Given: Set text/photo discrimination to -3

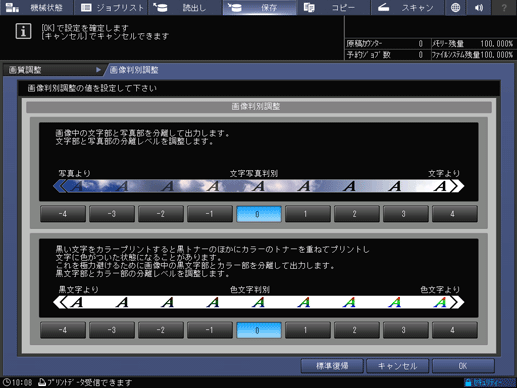Looking at the screenshot, I should click(x=112, y=214).
